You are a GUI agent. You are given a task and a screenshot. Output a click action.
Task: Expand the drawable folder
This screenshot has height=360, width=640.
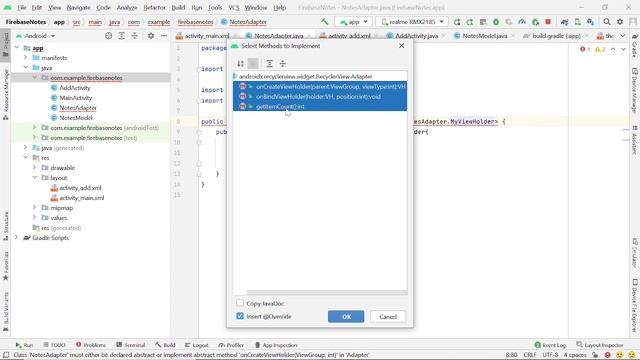[35, 168]
